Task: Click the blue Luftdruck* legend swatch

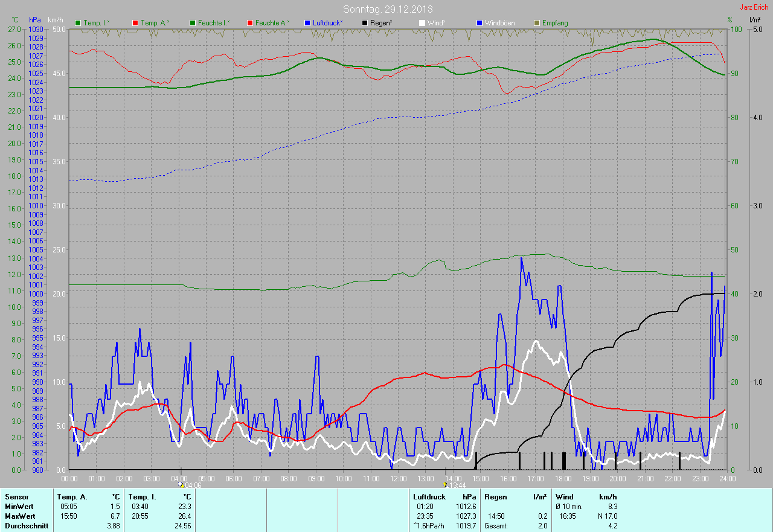Action: (307, 23)
